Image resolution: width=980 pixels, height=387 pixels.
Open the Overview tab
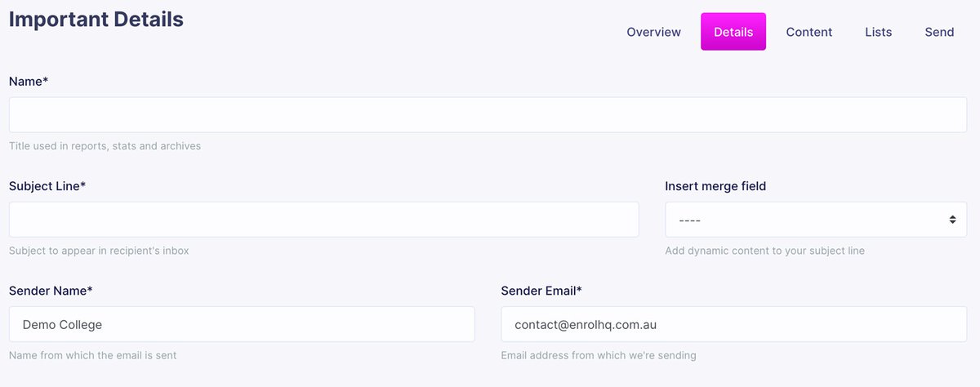click(653, 32)
